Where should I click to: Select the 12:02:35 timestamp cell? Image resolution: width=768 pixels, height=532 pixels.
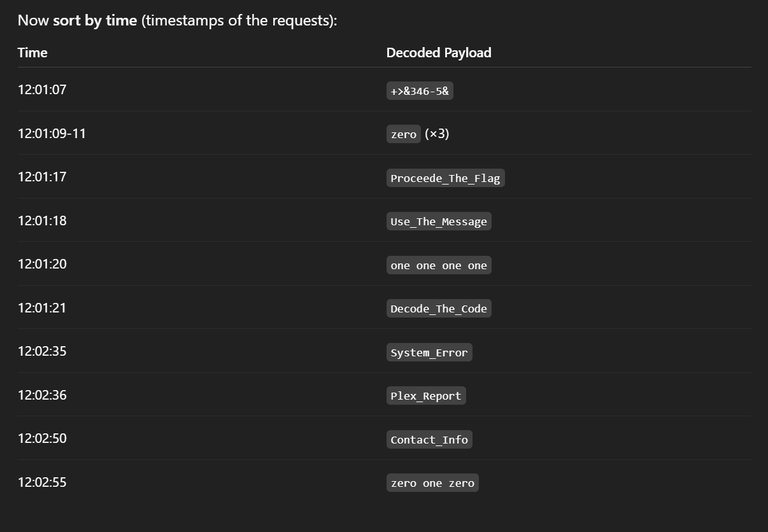(x=42, y=351)
